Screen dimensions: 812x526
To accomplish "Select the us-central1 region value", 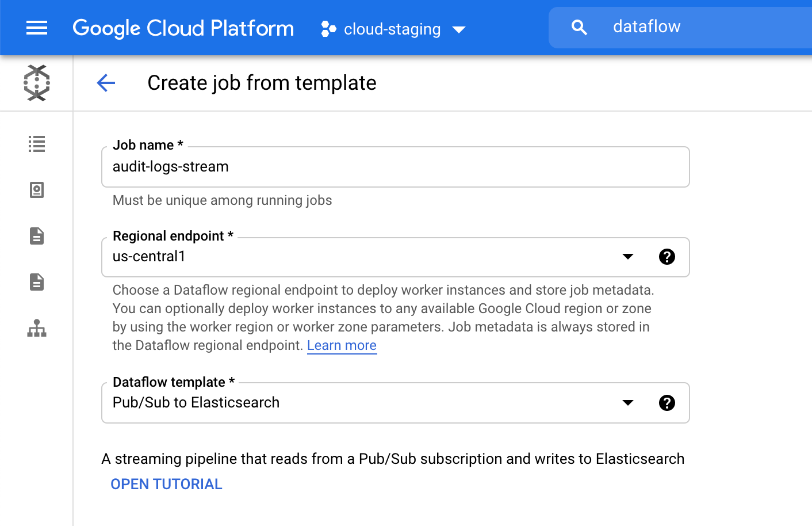I will click(x=149, y=257).
